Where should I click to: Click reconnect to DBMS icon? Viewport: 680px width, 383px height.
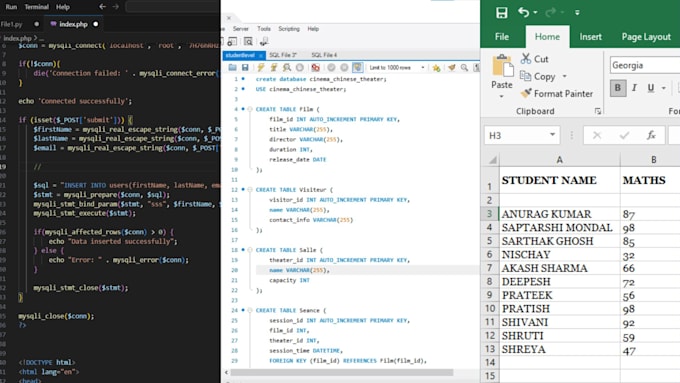click(x=264, y=41)
